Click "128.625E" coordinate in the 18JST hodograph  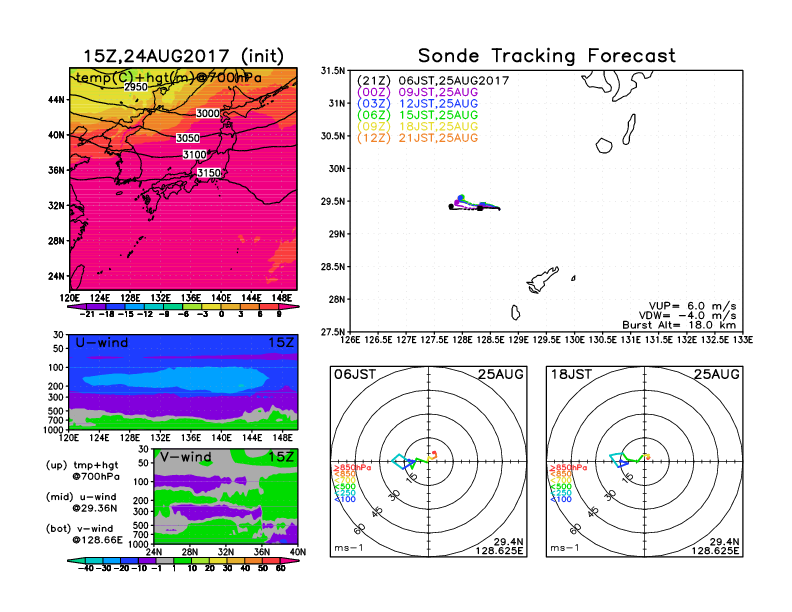click(x=715, y=551)
